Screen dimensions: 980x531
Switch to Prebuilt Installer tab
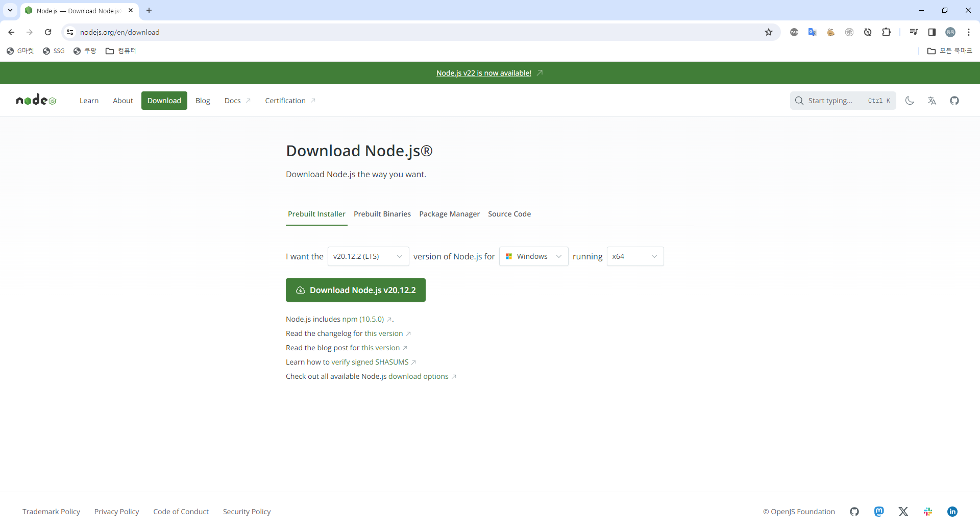(316, 214)
